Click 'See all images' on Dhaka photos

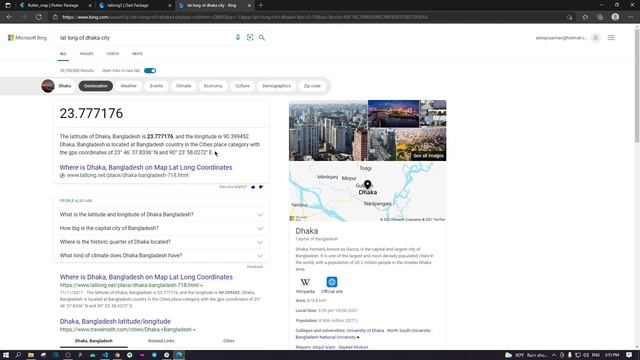click(x=428, y=156)
